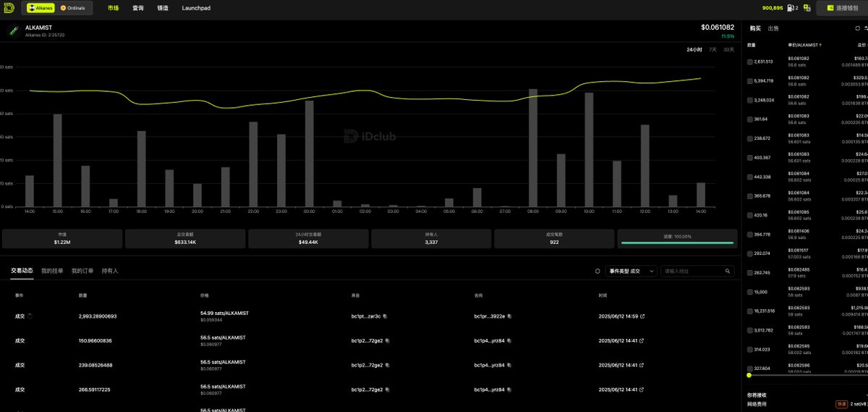868x412 pixels.
Task: Click the sort arrow on the 单价/ALKAMIST column
Action: 820,45
